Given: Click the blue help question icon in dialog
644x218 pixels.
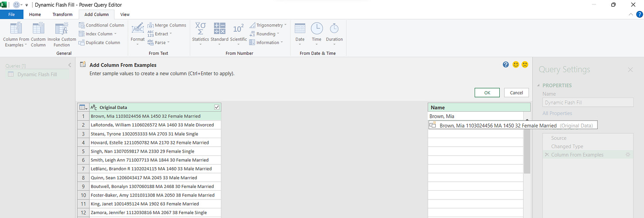Looking at the screenshot, I should (506, 64).
